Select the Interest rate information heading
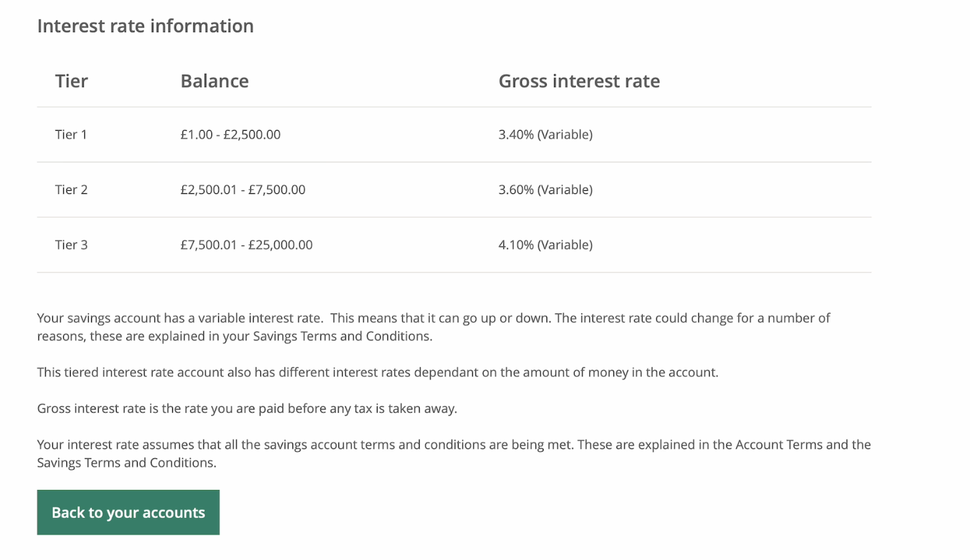This screenshot has height=560, width=970. [x=146, y=26]
